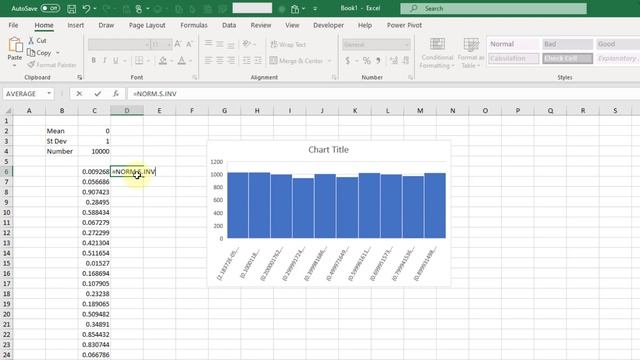Click the Chart Title text
Viewport: 640px width, 360px height.
[329, 149]
